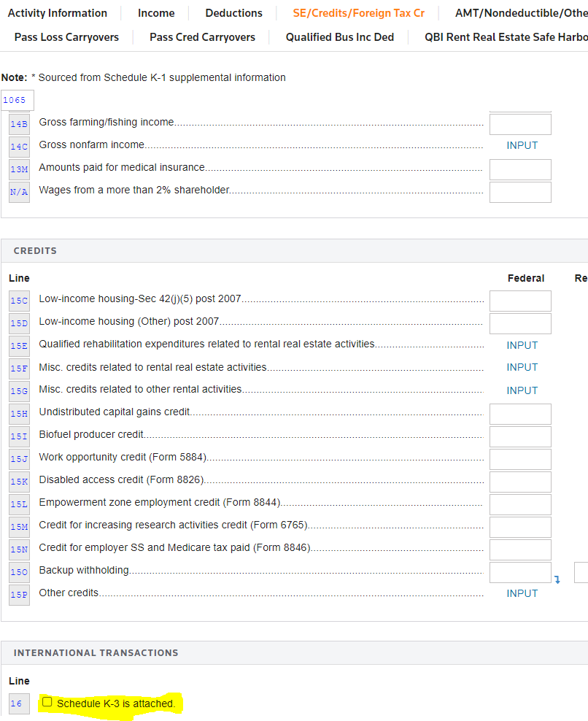The image size is (588, 721).
Task: Click Low-income housing Sec 42(j)(5) field
Action: [520, 301]
